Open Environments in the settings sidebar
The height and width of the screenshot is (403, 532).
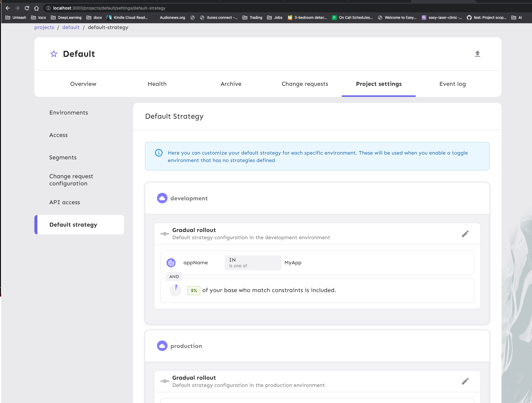pos(79,113)
